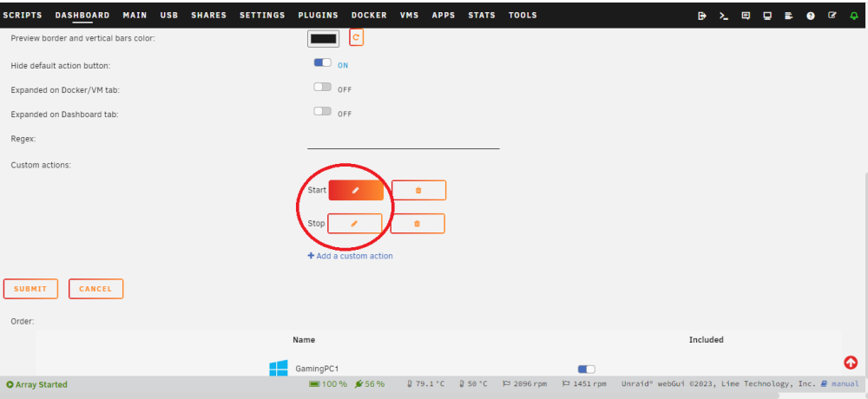Edit the Stop custom action
The width and height of the screenshot is (868, 399).
pyautogui.click(x=354, y=224)
